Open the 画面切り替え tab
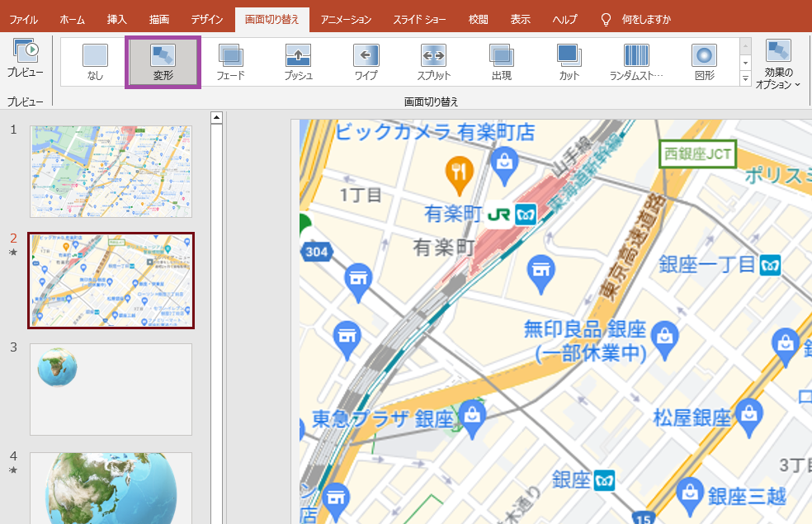Image resolution: width=812 pixels, height=524 pixels. pyautogui.click(x=271, y=20)
